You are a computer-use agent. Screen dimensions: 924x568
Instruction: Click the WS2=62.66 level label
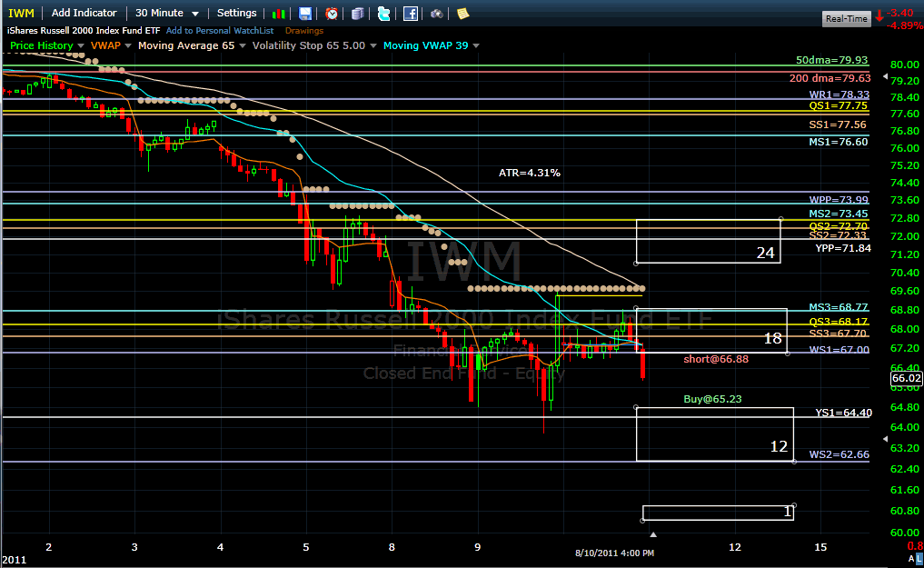(839, 454)
